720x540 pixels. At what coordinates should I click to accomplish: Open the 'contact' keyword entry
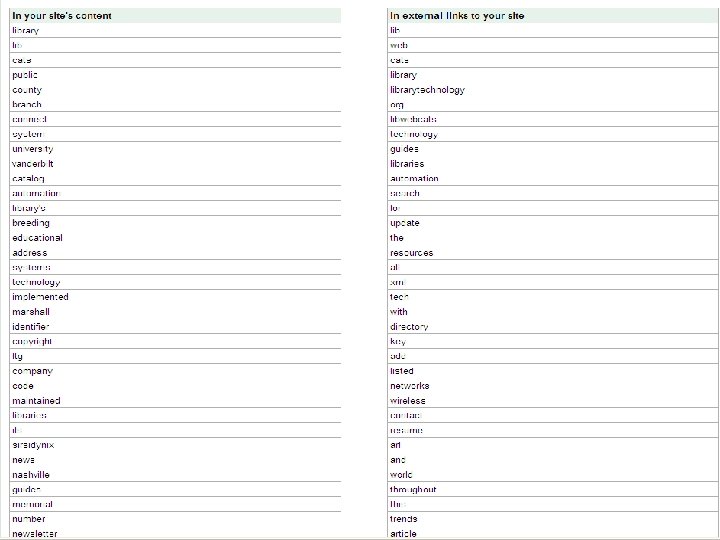pyautogui.click(x=405, y=416)
